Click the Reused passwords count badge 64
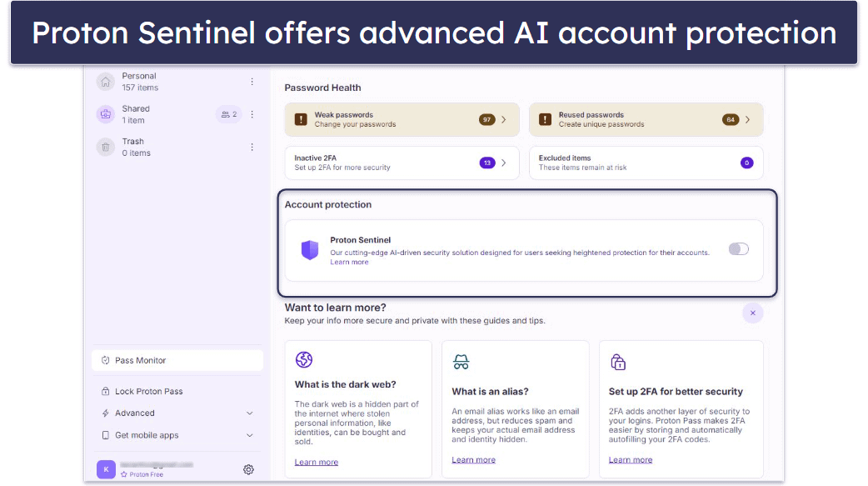Image resolution: width=868 pixels, height=486 pixels. pos(731,119)
